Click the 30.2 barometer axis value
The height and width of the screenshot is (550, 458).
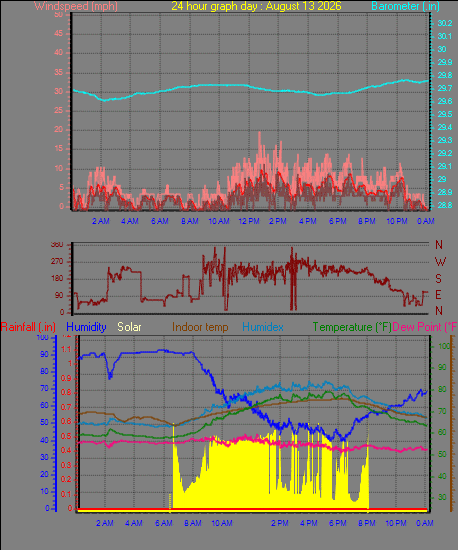(445, 23)
